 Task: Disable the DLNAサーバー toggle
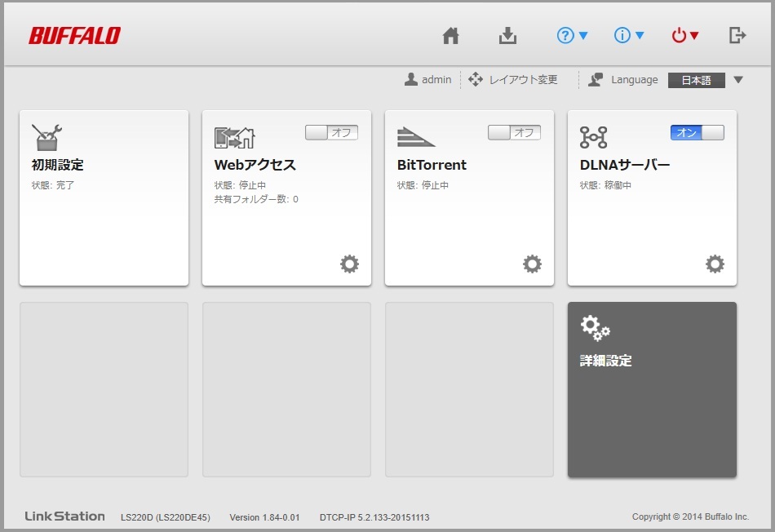(697, 132)
